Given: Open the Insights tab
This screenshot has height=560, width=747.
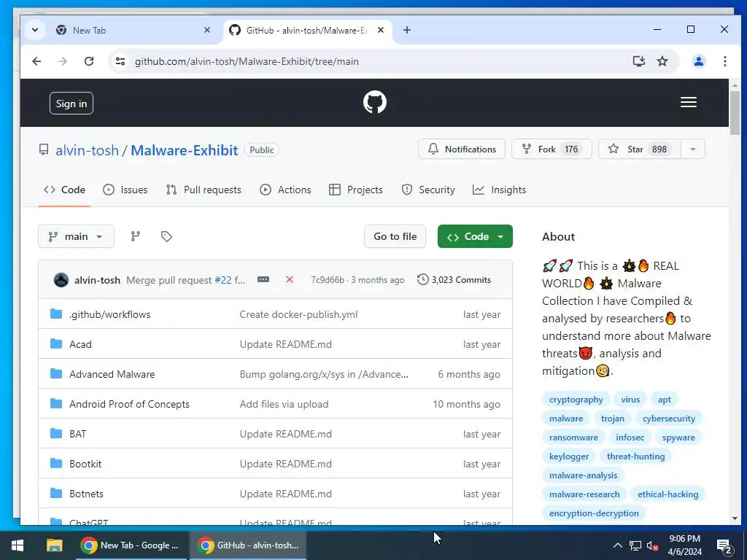Looking at the screenshot, I should tap(499, 190).
